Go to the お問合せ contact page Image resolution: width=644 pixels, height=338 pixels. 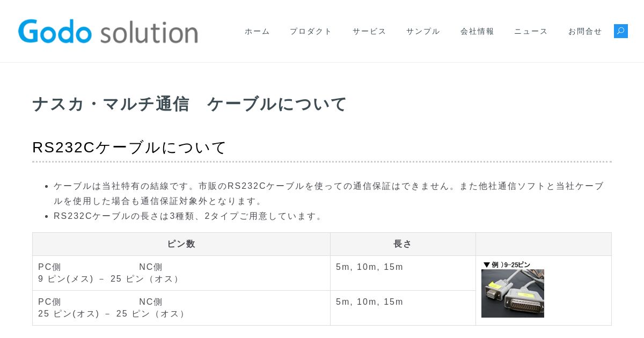click(585, 31)
